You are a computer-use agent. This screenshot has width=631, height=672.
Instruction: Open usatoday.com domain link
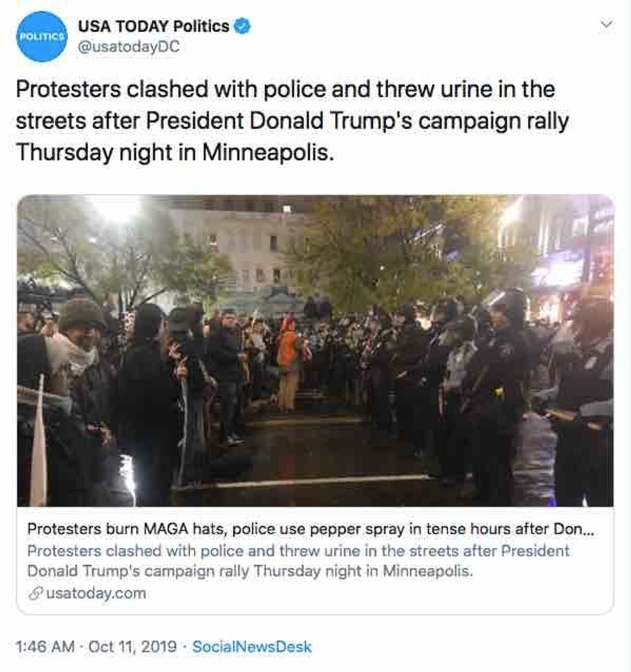95,593
